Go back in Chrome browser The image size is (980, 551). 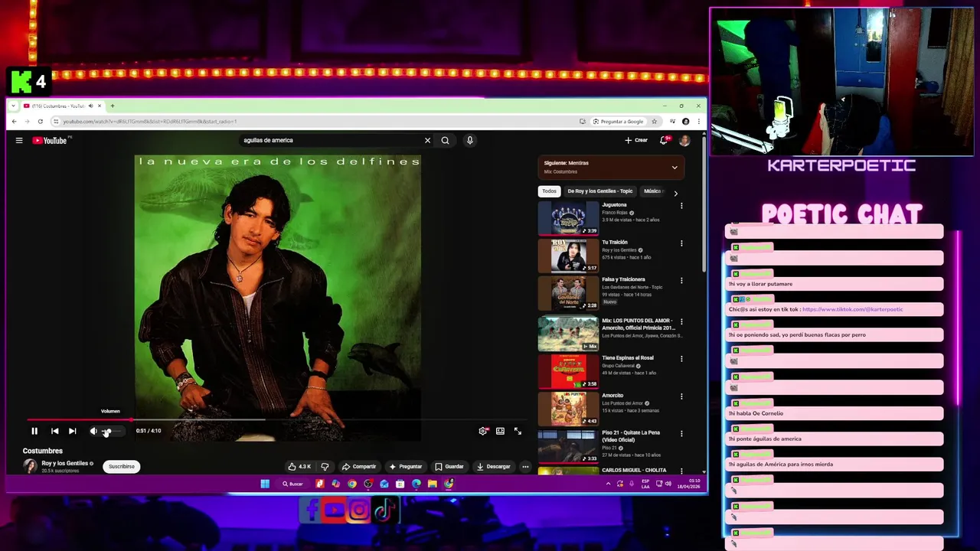14,122
